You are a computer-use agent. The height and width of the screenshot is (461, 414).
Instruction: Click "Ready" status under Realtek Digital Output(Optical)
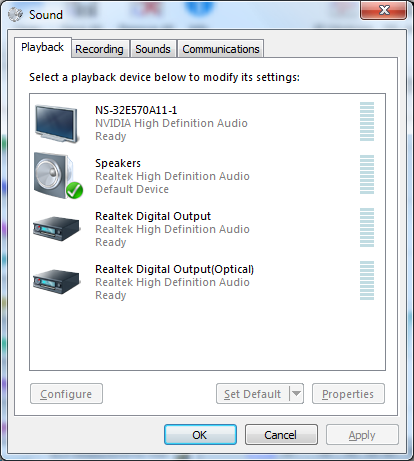pyautogui.click(x=111, y=295)
